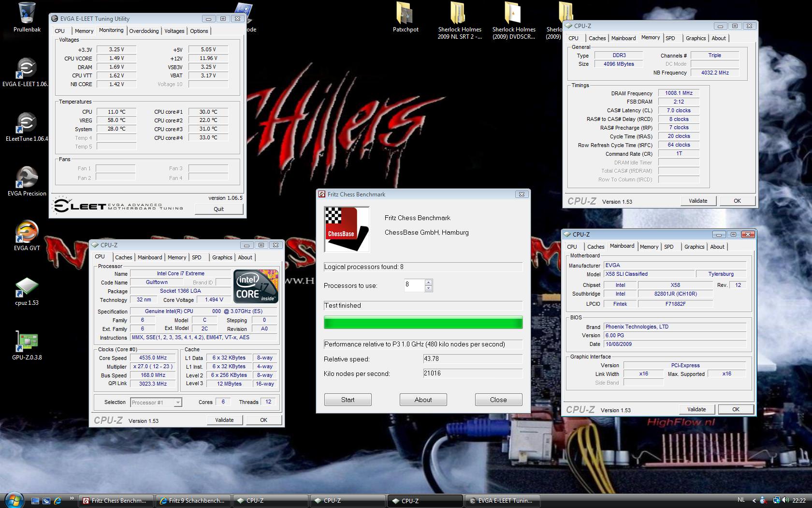Click Switch between windows quick launch icon
812x508 pixels.
(x=46, y=501)
